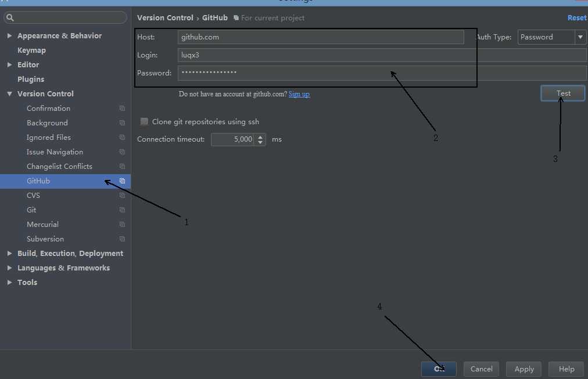The image size is (588, 379).
Task: Click the connection timeout value field
Action: click(233, 139)
